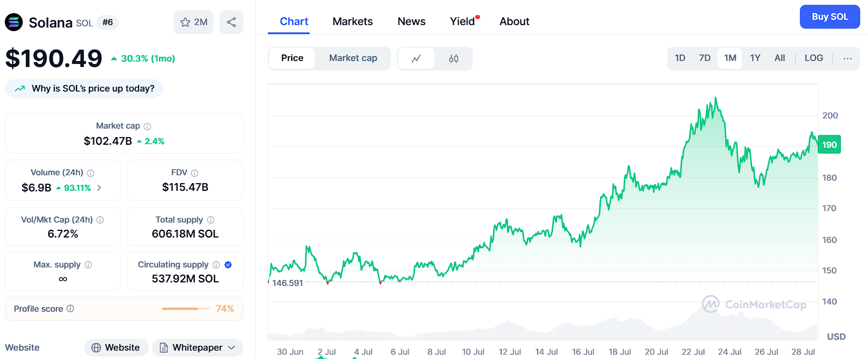Click the 606.18M SOL total supply value
This screenshot has height=359, width=868.
pos(185,234)
